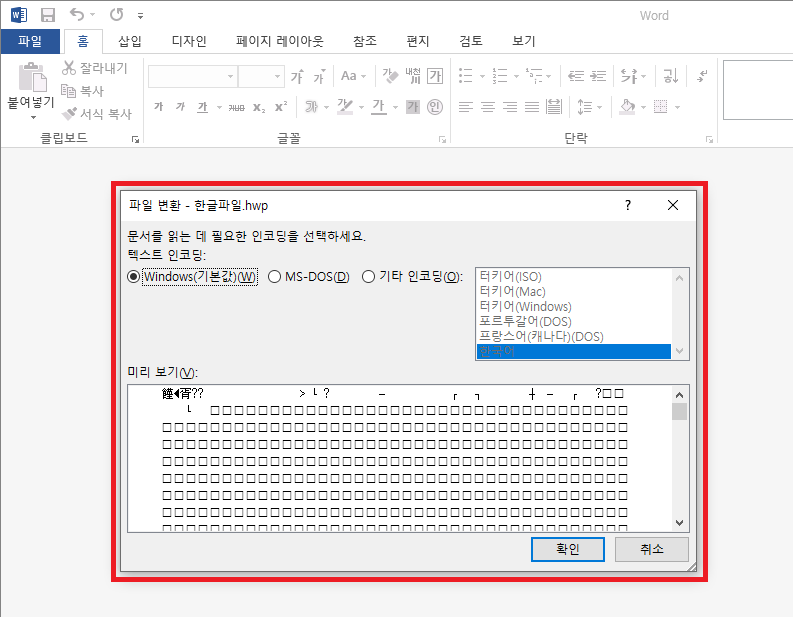Switch to the 검토 (Review) tab
The width and height of the screenshot is (793, 617).
471,41
